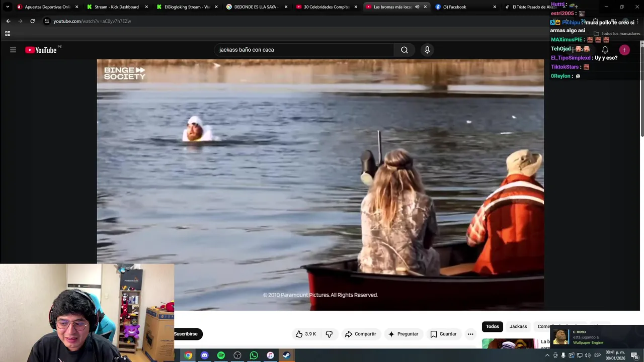Click the video player to pause
The height and width of the screenshot is (362, 644).
click(x=320, y=185)
